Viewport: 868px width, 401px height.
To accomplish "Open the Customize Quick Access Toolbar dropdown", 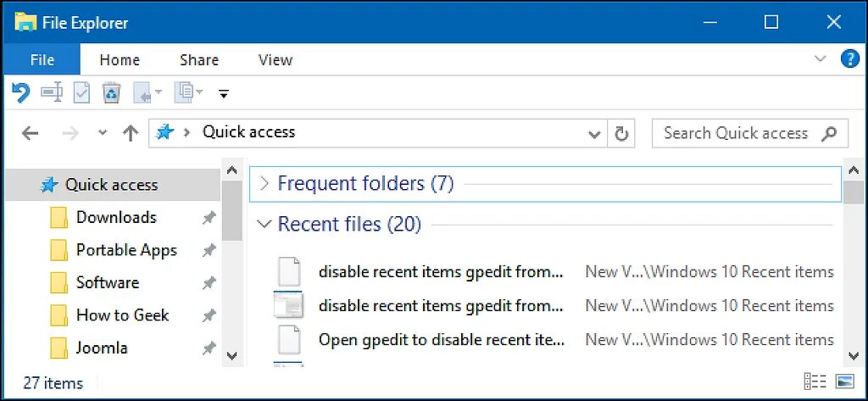I will coord(224,92).
